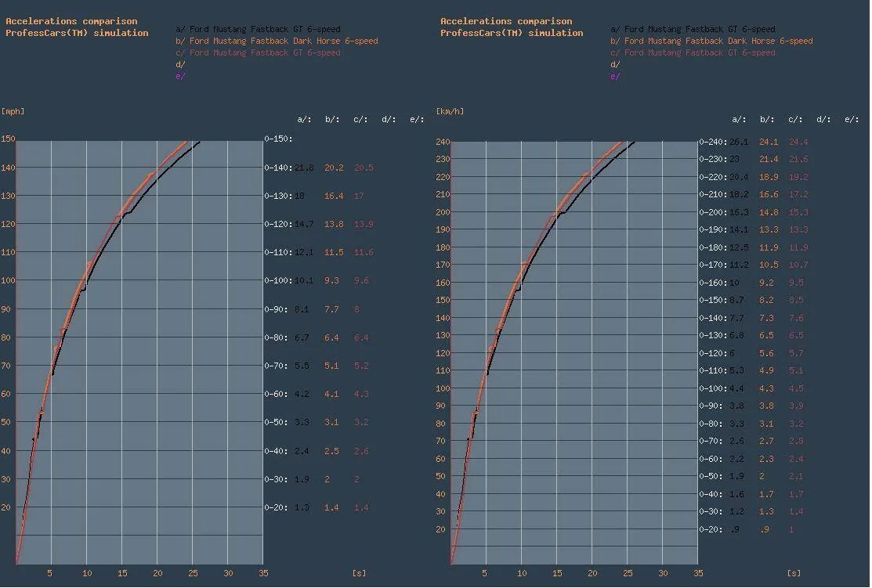Screen dimensions: 872x588
Task: Click value 4.2 in the 0-60 mph row
Action: pyautogui.click(x=302, y=394)
